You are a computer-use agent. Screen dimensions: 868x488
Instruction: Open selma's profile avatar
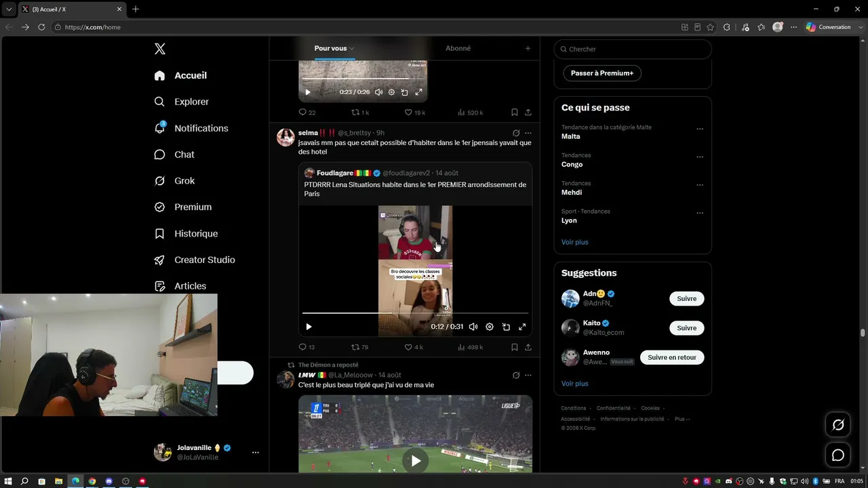point(285,137)
